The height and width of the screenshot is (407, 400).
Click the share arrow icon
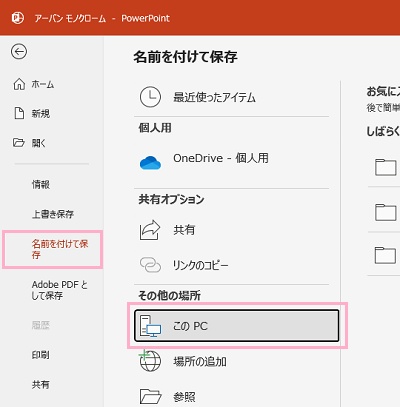click(150, 230)
